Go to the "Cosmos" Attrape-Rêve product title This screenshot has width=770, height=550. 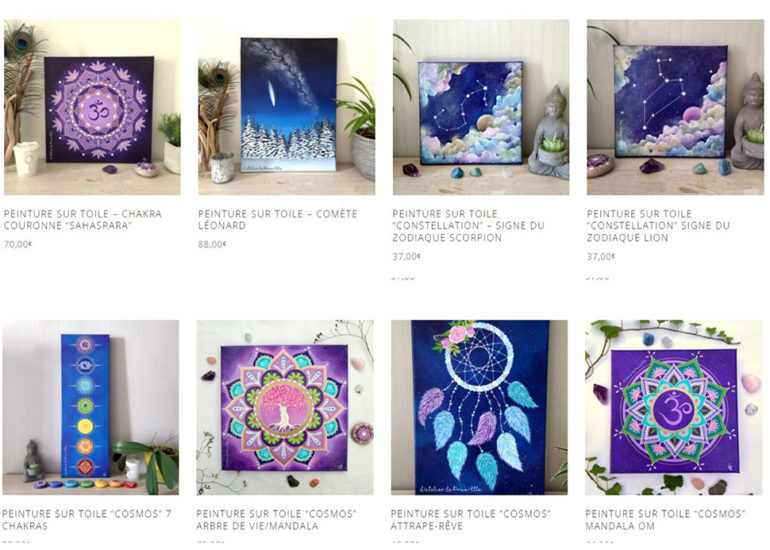(470, 520)
